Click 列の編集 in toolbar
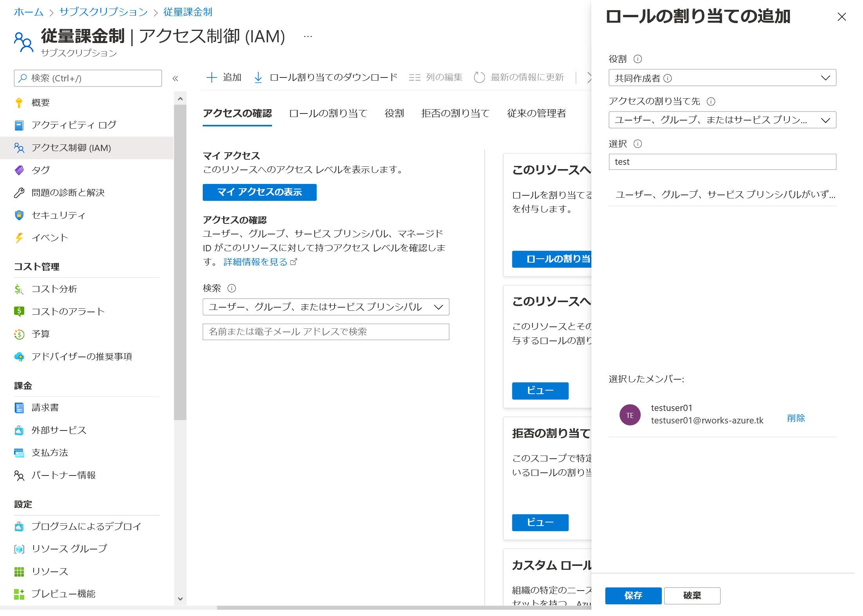The width and height of the screenshot is (863, 616). click(436, 77)
